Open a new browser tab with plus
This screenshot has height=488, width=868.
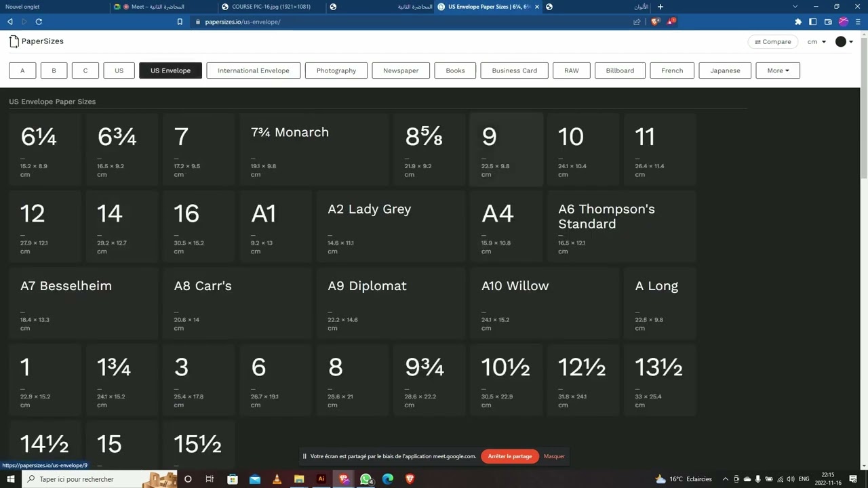pyautogui.click(x=660, y=7)
